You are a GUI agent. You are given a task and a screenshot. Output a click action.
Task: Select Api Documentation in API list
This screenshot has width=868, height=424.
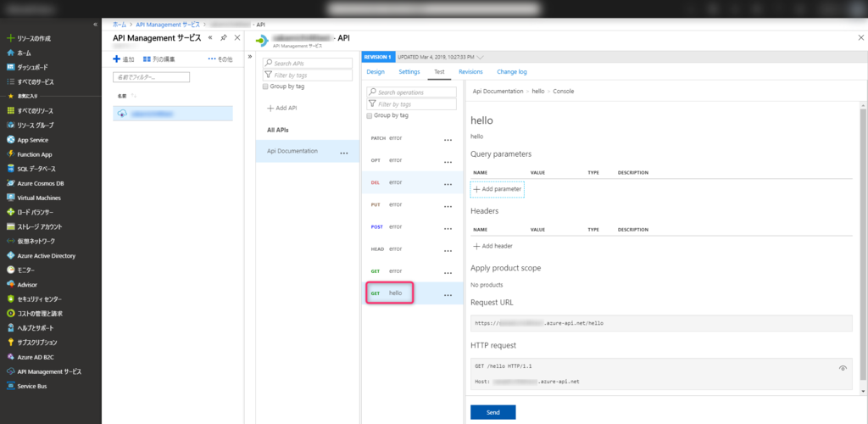click(307, 151)
